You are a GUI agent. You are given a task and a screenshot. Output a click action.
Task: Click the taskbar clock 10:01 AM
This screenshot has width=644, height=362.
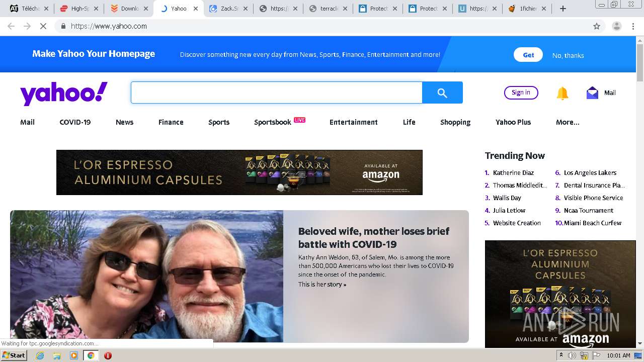pyautogui.click(x=618, y=355)
